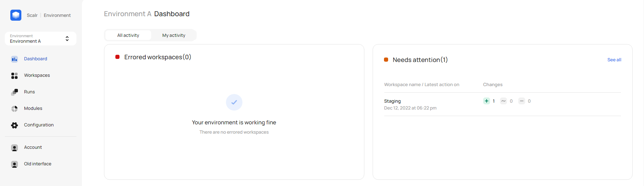
Task: Click the Dashboard sidebar icon
Action: click(x=14, y=59)
